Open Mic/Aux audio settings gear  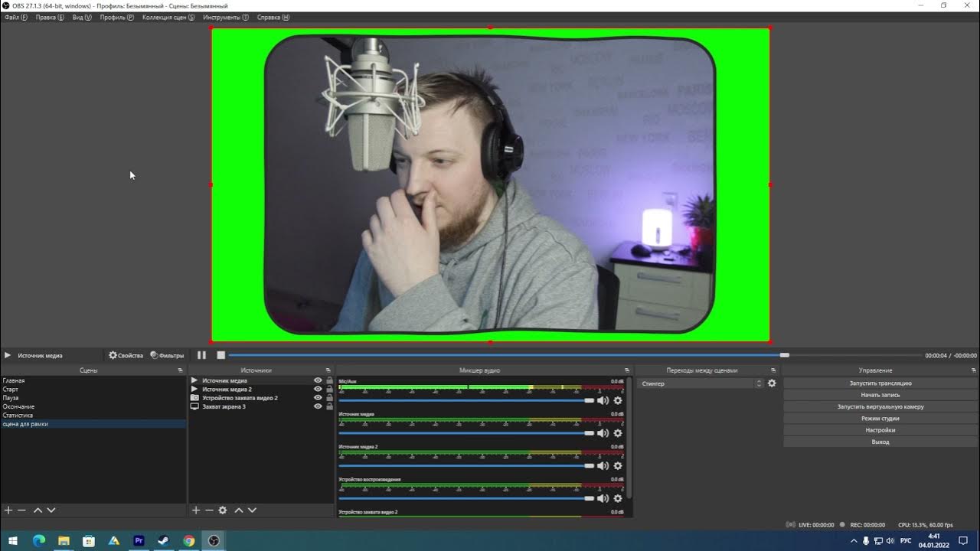coord(618,400)
